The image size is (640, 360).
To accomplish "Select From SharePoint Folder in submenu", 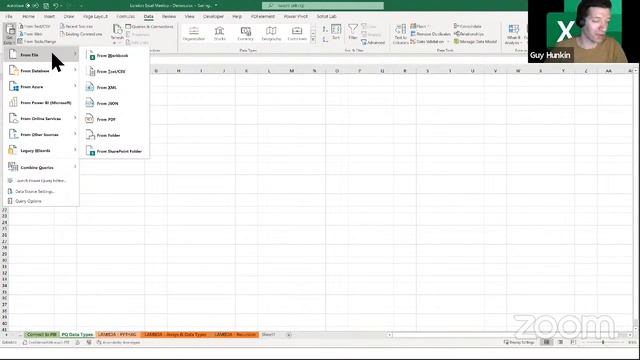I will pyautogui.click(x=114, y=151).
